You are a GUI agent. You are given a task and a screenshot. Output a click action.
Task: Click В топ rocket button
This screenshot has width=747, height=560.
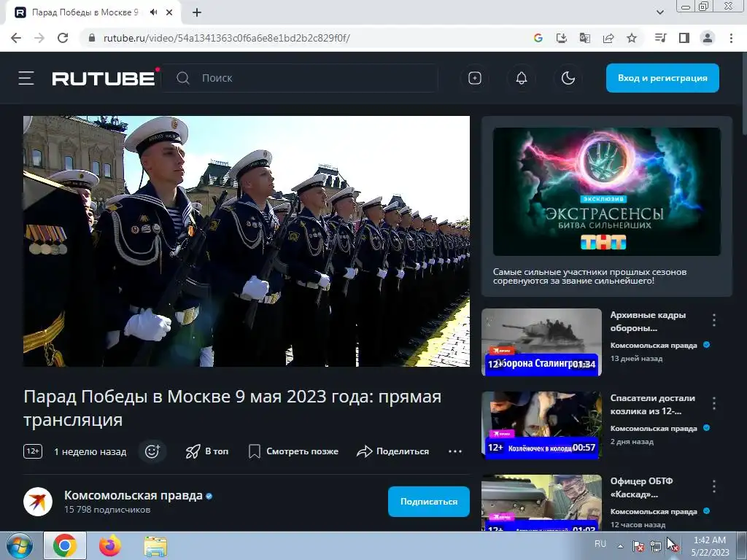tap(206, 451)
